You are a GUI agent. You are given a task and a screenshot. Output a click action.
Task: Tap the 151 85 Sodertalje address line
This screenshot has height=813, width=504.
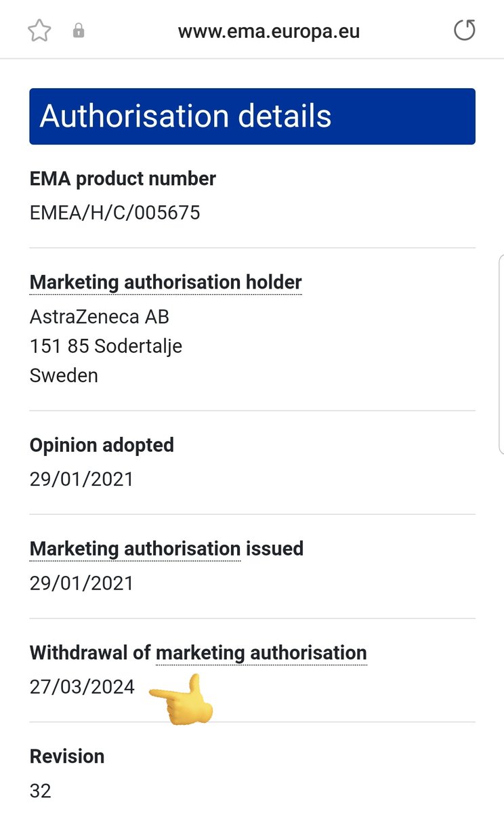pyautogui.click(x=106, y=346)
